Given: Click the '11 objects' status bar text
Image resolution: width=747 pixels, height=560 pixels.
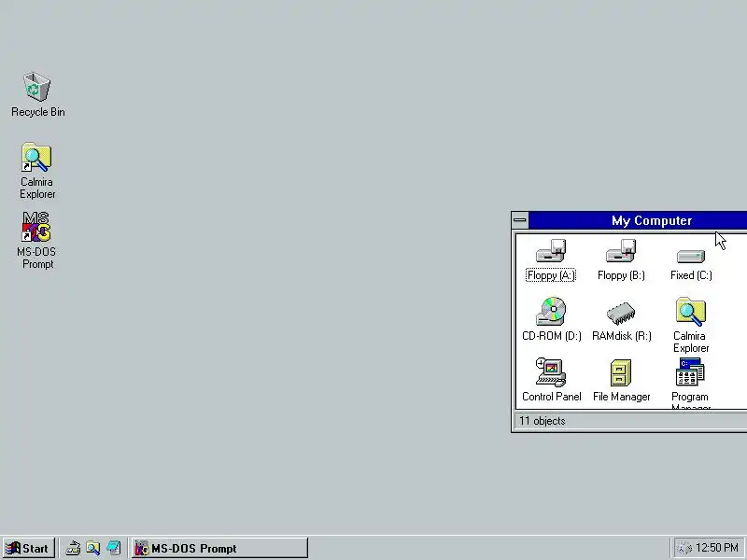Looking at the screenshot, I should pos(543,421).
